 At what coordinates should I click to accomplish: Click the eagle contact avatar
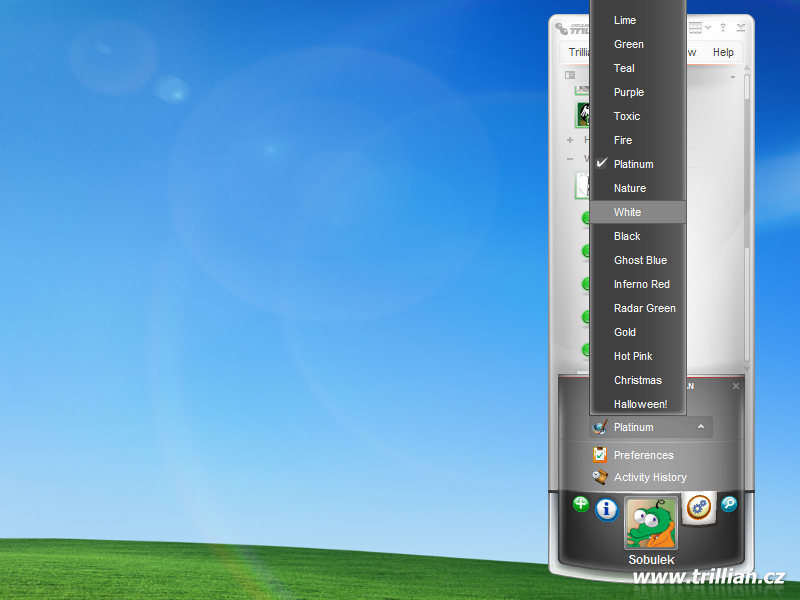point(584,115)
